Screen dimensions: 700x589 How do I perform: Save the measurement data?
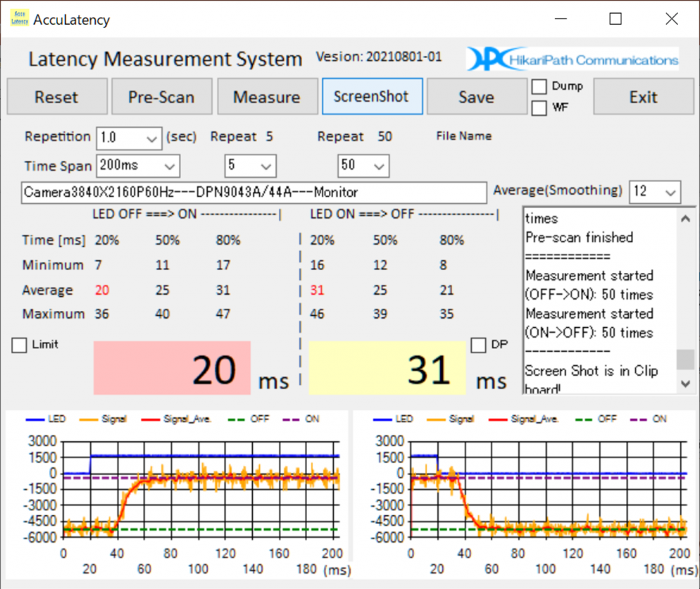pyautogui.click(x=476, y=96)
